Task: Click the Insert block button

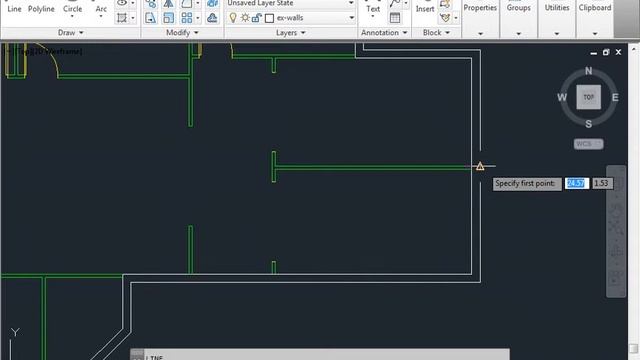Action: [424, 9]
